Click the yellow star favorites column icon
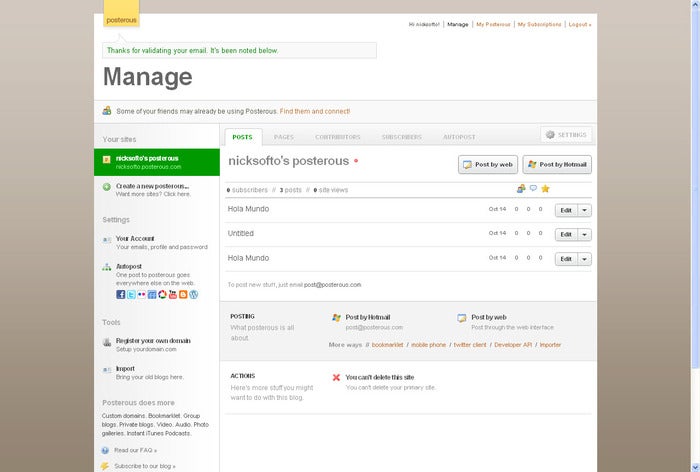700x472 pixels. [x=545, y=188]
